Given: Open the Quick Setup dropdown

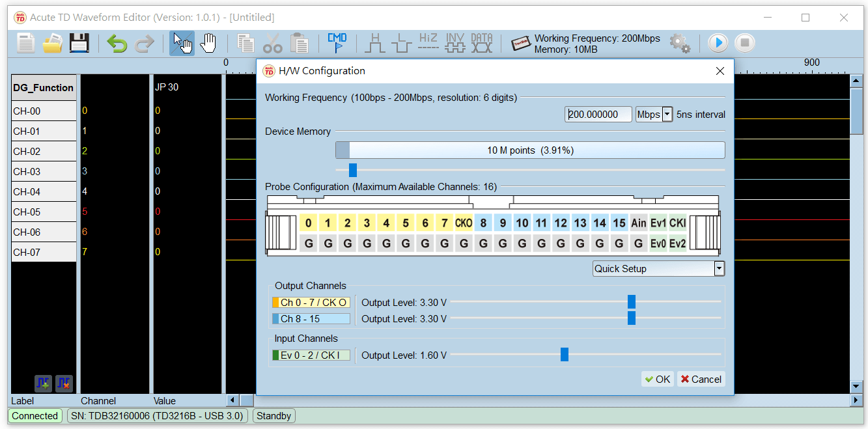Looking at the screenshot, I should [x=719, y=268].
